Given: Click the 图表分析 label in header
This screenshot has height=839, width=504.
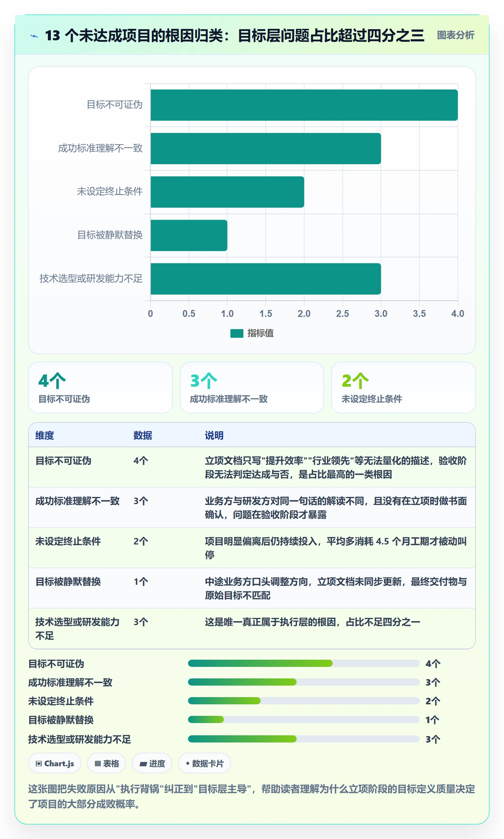Looking at the screenshot, I should pos(455,35).
